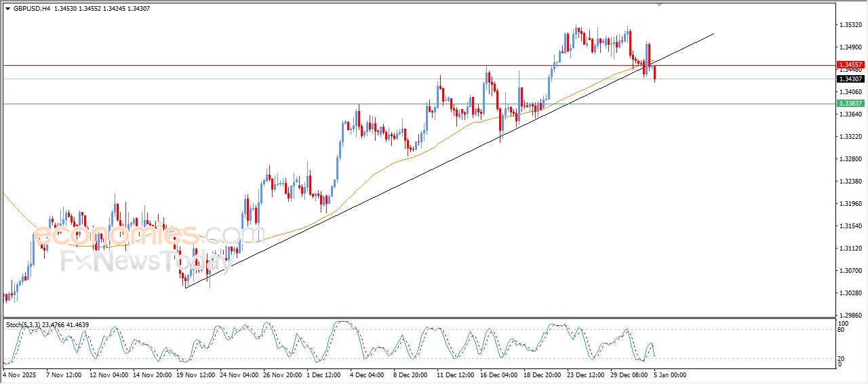Click the GBPUSD,H4 symbol title

31,9
